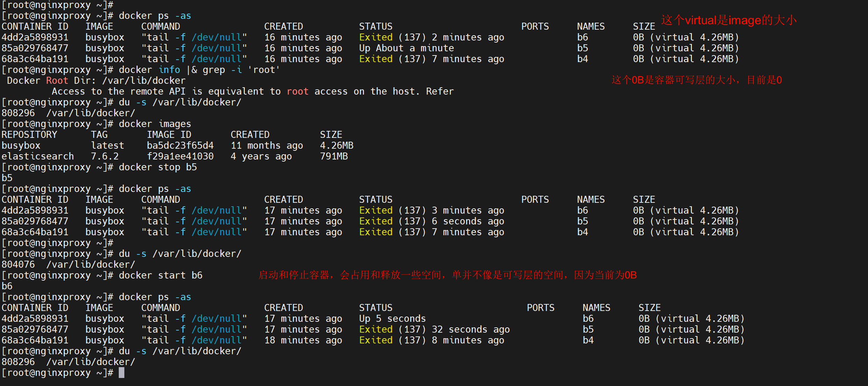Click the 'docker start b6' command text
Image resolution: width=868 pixels, height=386 pixels.
(x=160, y=275)
